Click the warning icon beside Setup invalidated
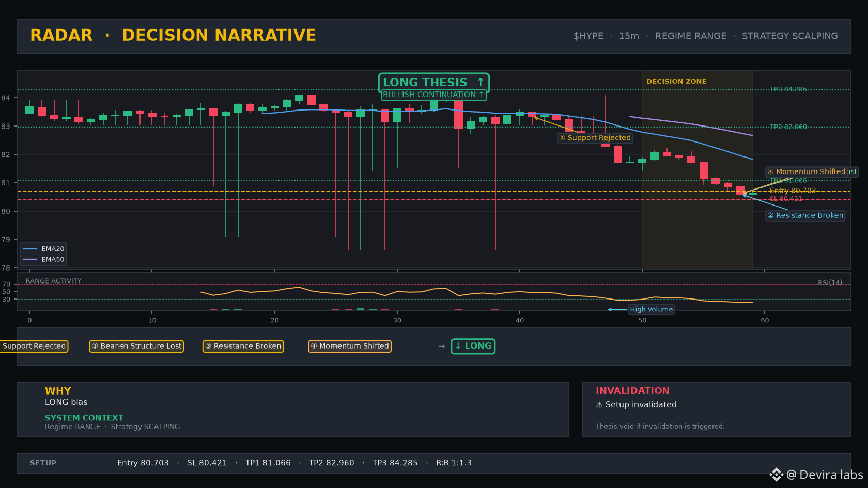868x488 pixels. (x=599, y=405)
